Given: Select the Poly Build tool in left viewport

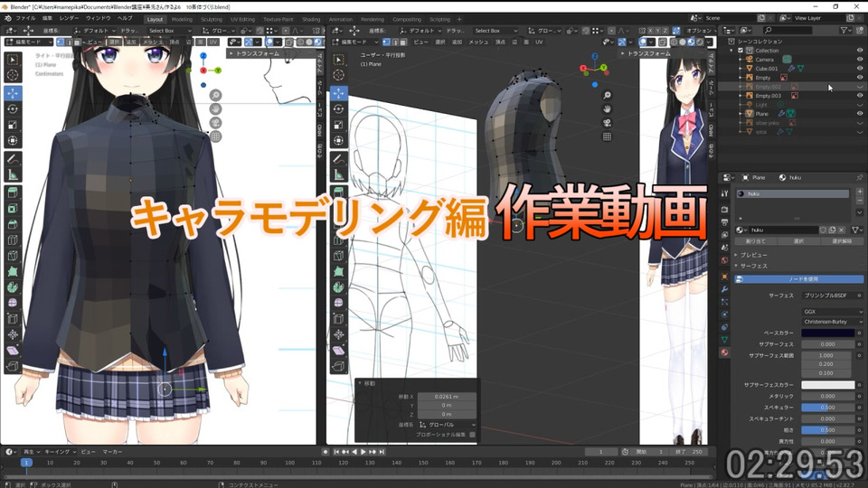Looking at the screenshot, I should [13, 272].
